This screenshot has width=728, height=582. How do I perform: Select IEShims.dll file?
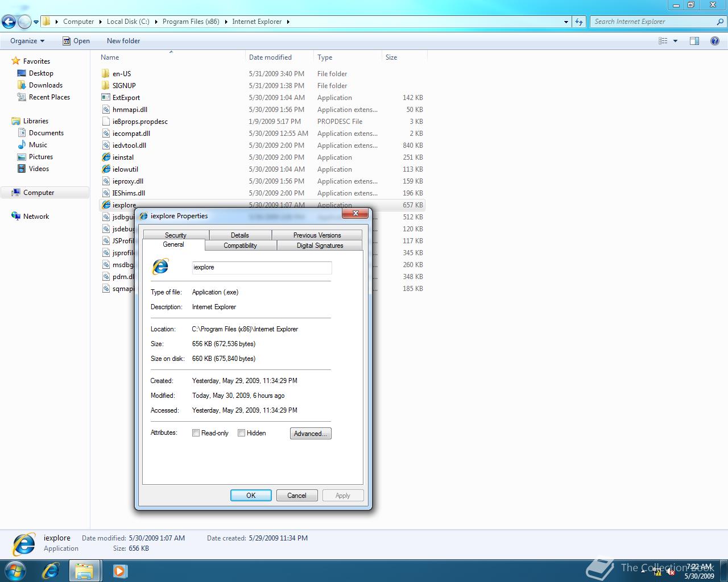[129, 193]
